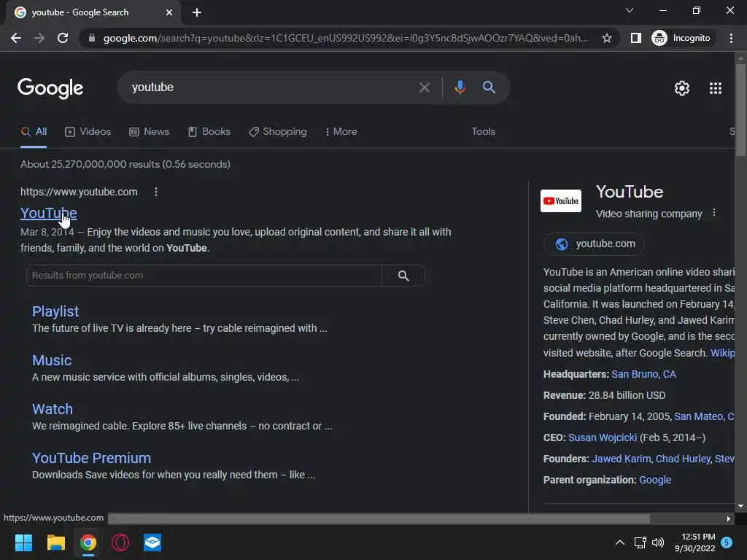Select the All results tab
Image resolution: width=747 pixels, height=560 pixels.
(x=34, y=132)
